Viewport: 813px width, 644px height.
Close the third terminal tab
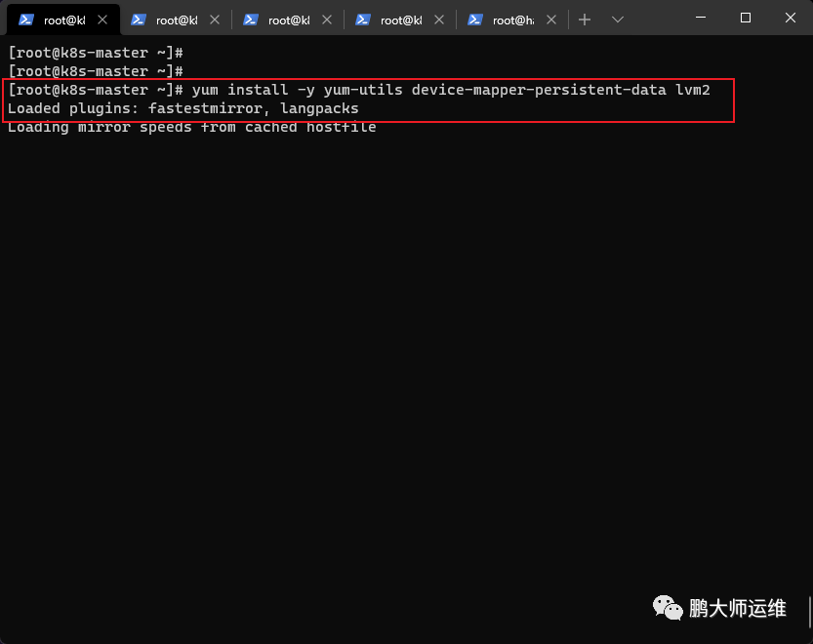tap(327, 20)
